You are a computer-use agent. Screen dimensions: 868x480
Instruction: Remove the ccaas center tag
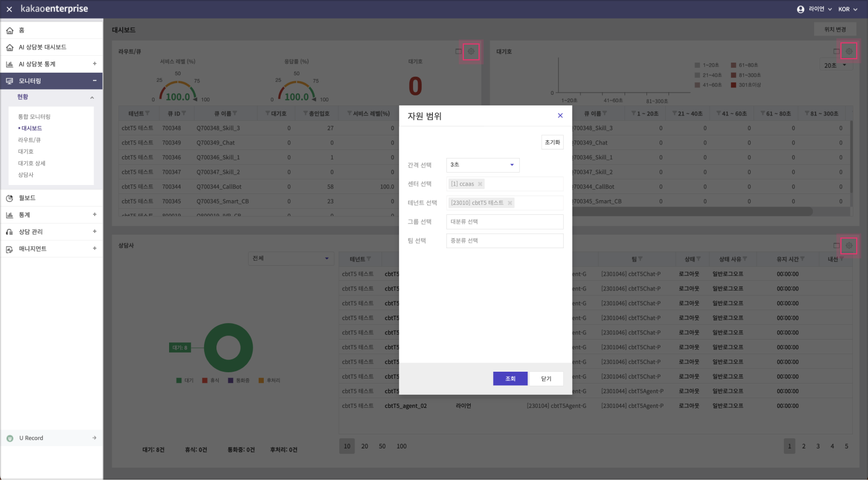pos(480,184)
